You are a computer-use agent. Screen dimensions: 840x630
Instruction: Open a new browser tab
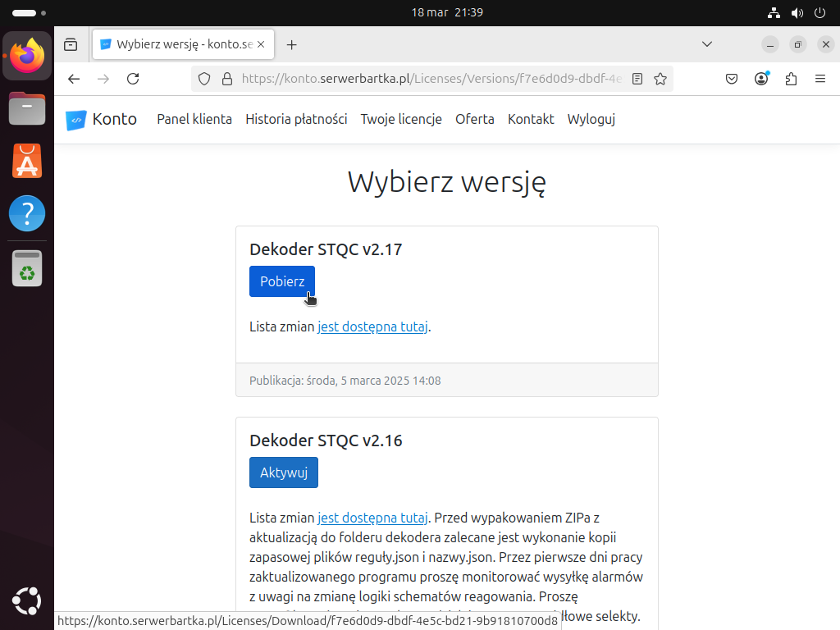291,44
